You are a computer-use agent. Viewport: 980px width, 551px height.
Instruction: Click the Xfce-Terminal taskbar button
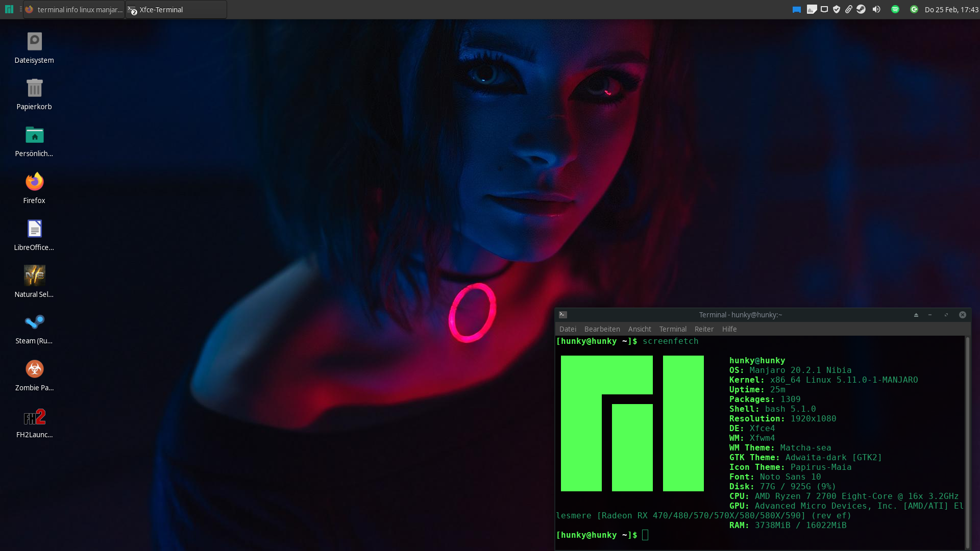(x=176, y=10)
